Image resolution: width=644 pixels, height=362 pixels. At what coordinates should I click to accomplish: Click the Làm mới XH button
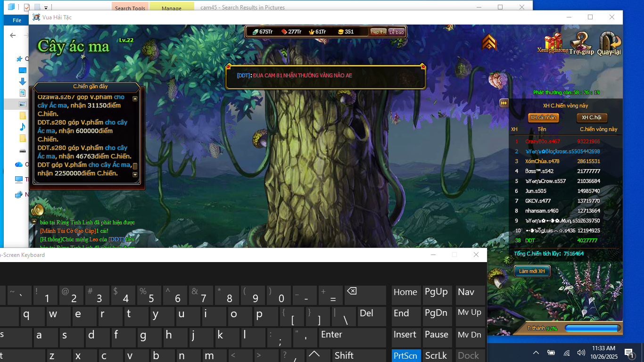point(532,271)
